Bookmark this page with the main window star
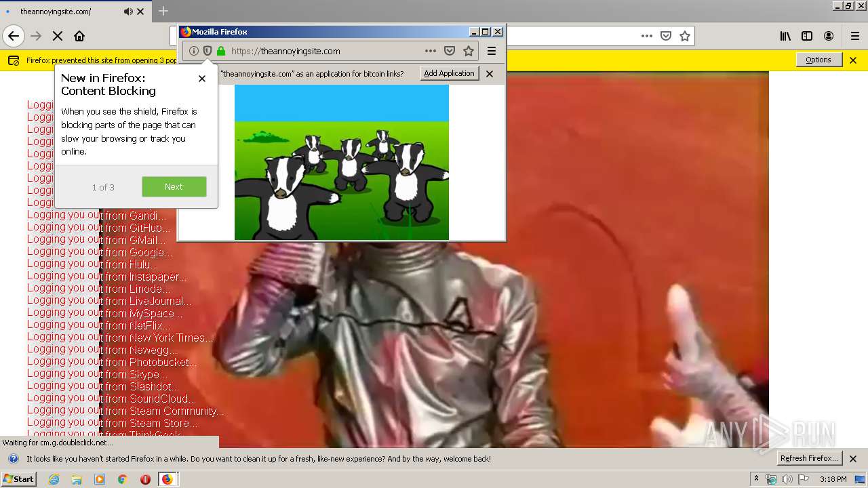The width and height of the screenshot is (868, 488). (685, 36)
